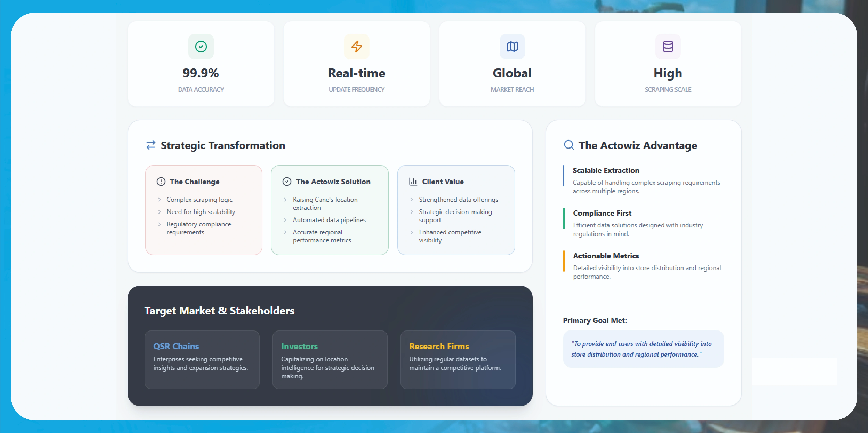
Task: Click the MARKET REACH label
Action: [512, 90]
